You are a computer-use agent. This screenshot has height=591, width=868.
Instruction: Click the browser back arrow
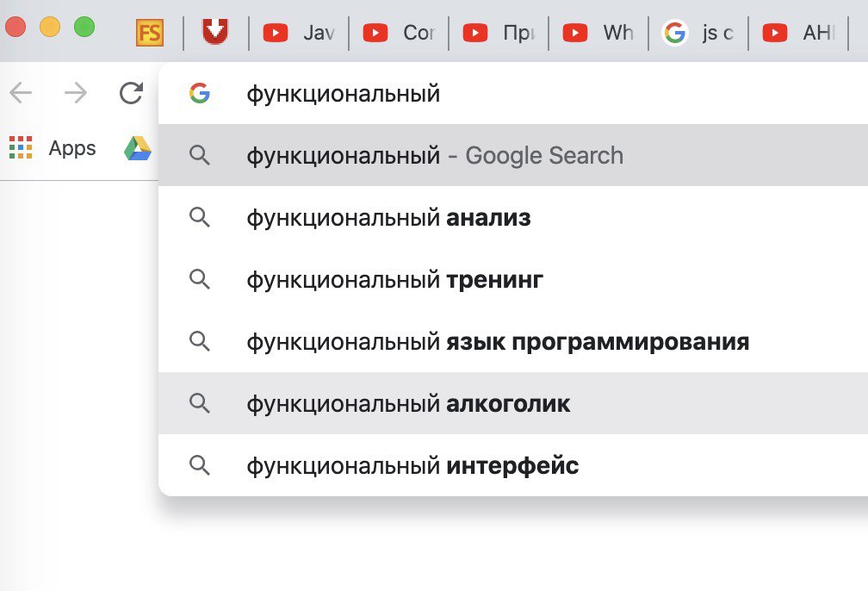21,92
